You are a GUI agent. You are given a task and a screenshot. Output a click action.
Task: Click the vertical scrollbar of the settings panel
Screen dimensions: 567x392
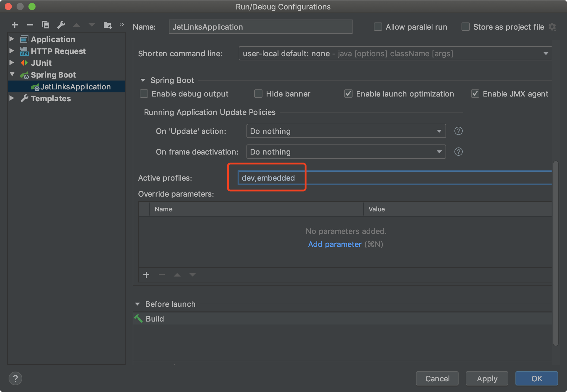click(556, 253)
